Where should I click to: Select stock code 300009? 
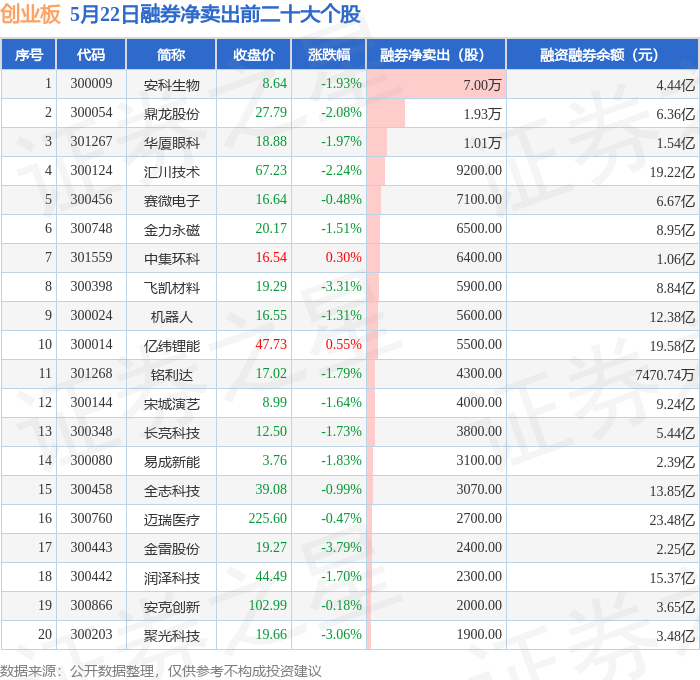click(x=91, y=83)
